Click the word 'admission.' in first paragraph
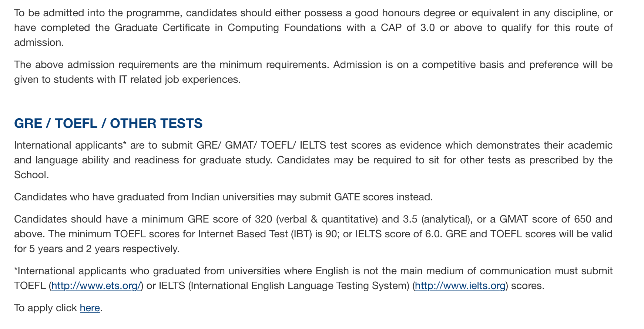The image size is (644, 329). (x=39, y=43)
